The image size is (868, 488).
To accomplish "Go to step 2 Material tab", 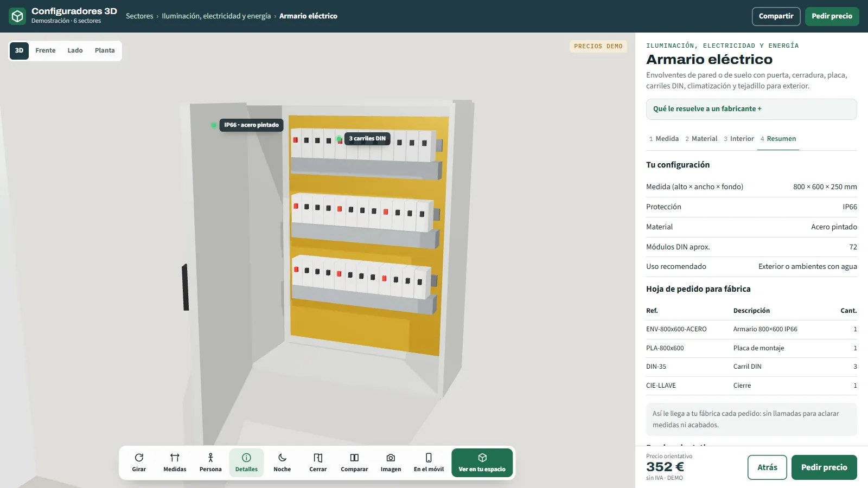I will [701, 139].
